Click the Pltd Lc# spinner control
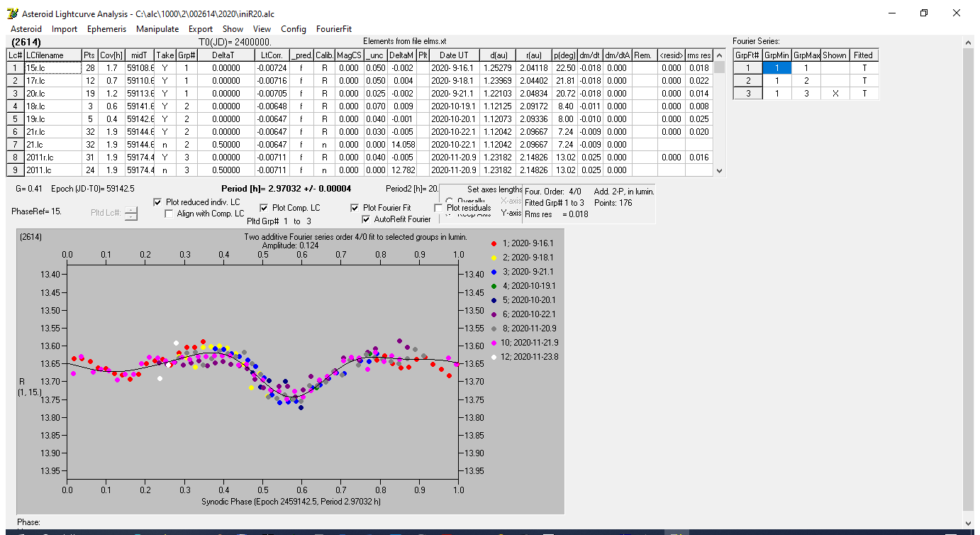Image resolution: width=980 pixels, height=535 pixels. point(131,213)
